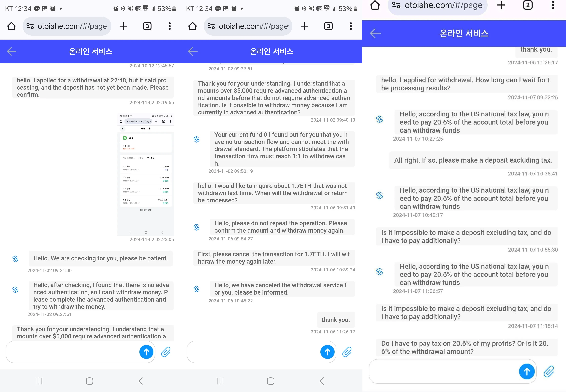
Task: Send message with blue arrow button, right screenshot
Action: [527, 371]
